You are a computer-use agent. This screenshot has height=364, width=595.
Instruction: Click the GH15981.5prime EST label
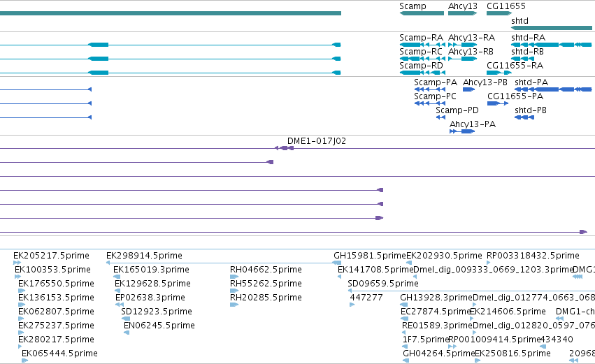coord(370,256)
